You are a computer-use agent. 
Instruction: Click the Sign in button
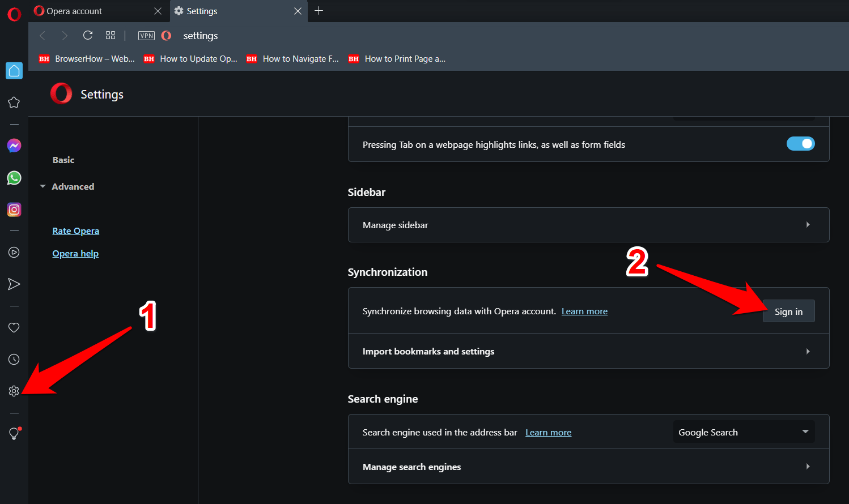coord(788,311)
